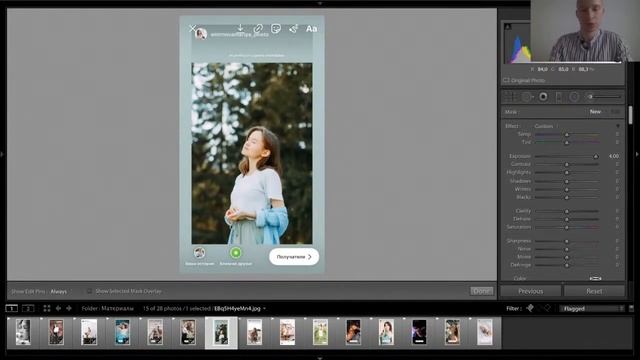Adjust the Whites slider handle

coord(567,189)
